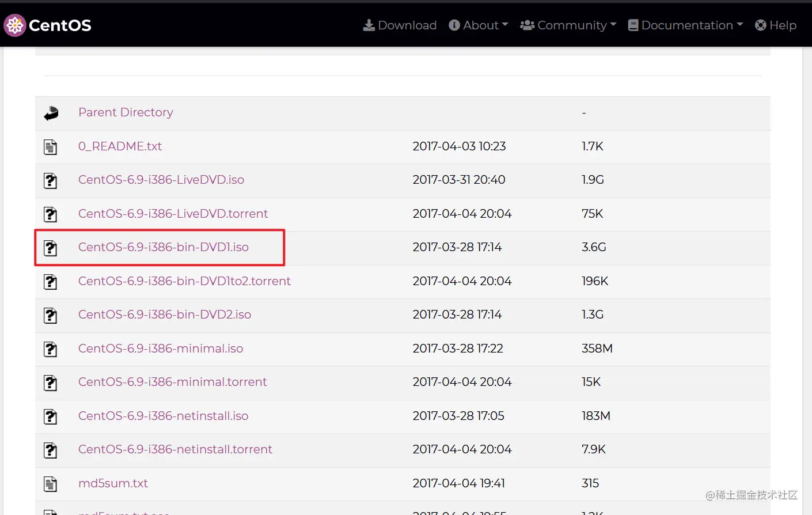Select the 1.3G size of bin-DVD2.iso

593,315
